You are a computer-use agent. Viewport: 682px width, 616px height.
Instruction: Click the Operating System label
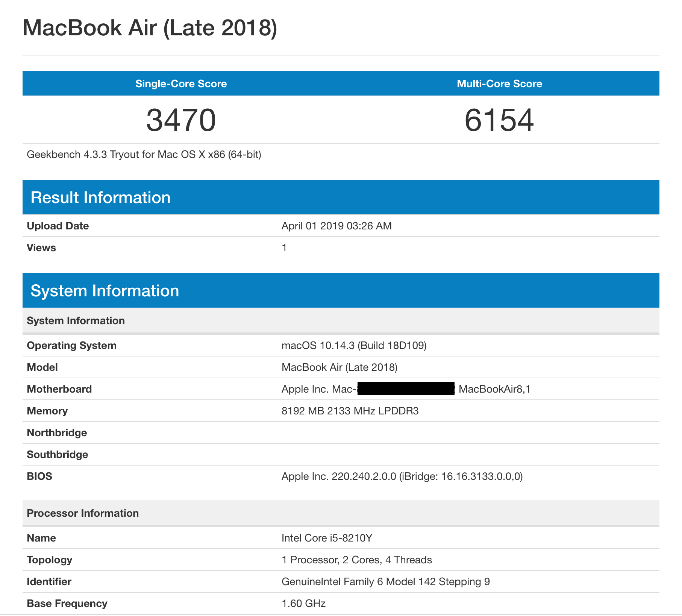71,346
